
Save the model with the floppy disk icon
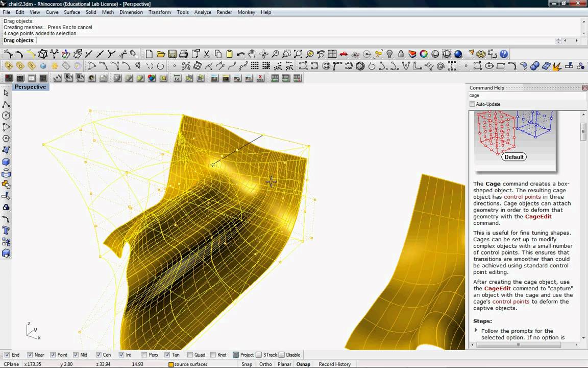[x=172, y=54]
